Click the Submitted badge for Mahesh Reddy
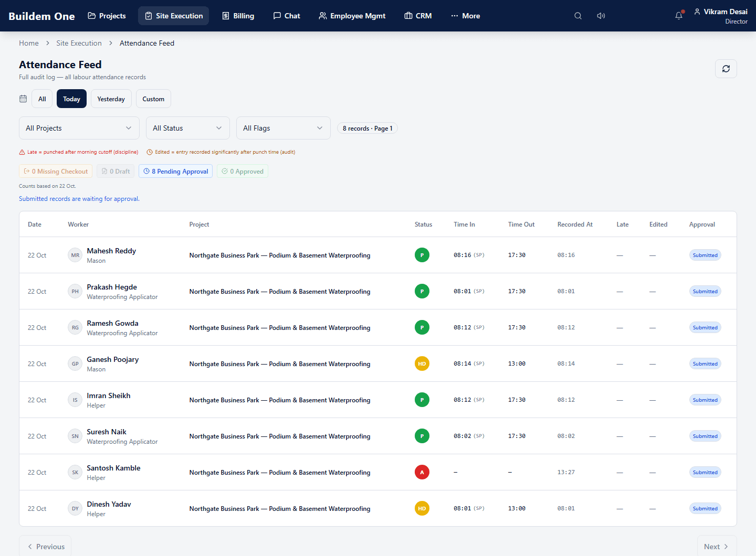This screenshot has height=556, width=756. pos(705,255)
